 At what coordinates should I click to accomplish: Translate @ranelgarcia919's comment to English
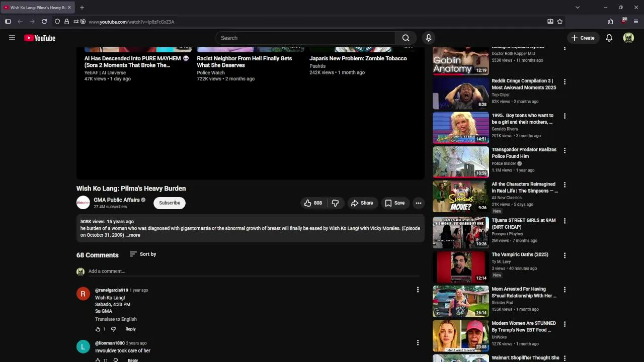(116, 319)
